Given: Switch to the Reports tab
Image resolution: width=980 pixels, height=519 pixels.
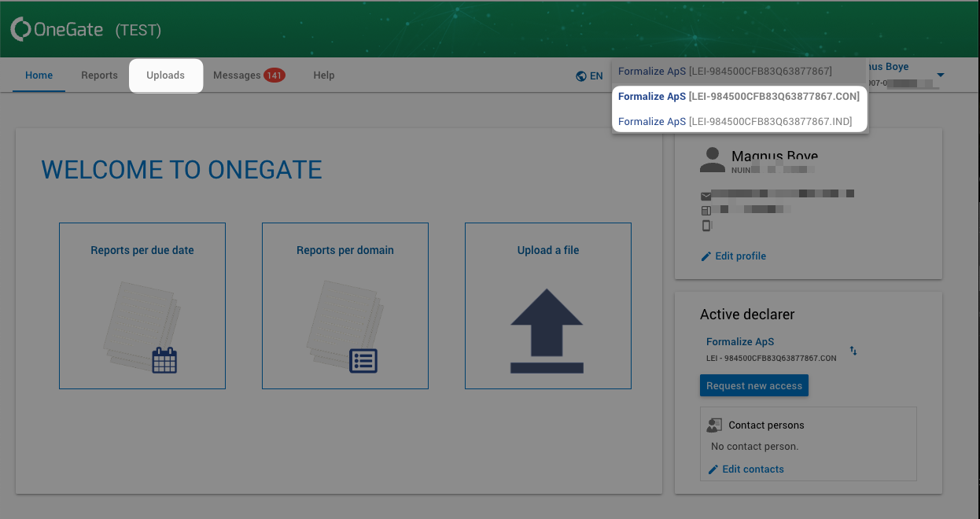Looking at the screenshot, I should tap(99, 75).
